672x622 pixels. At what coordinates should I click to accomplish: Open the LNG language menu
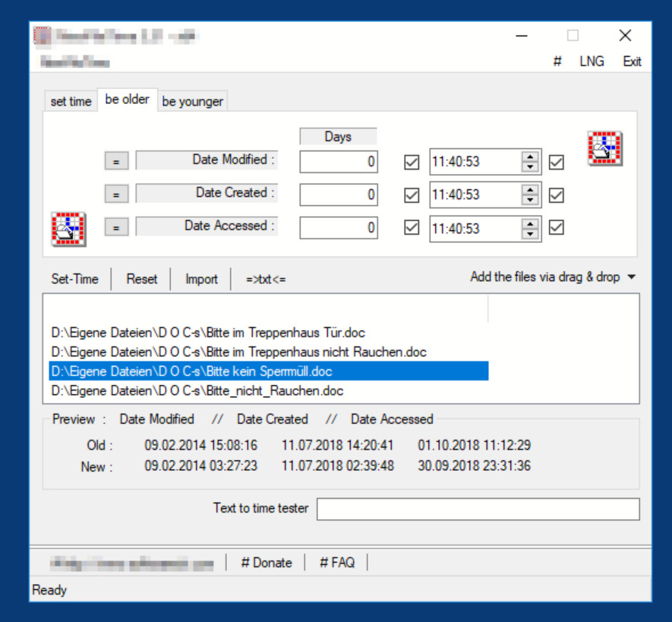(592, 62)
